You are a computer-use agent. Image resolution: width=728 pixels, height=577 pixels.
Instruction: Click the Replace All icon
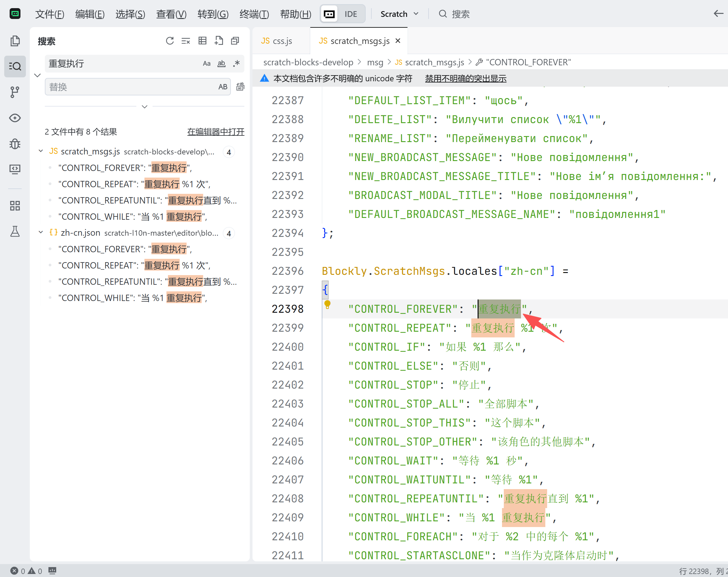(x=240, y=87)
